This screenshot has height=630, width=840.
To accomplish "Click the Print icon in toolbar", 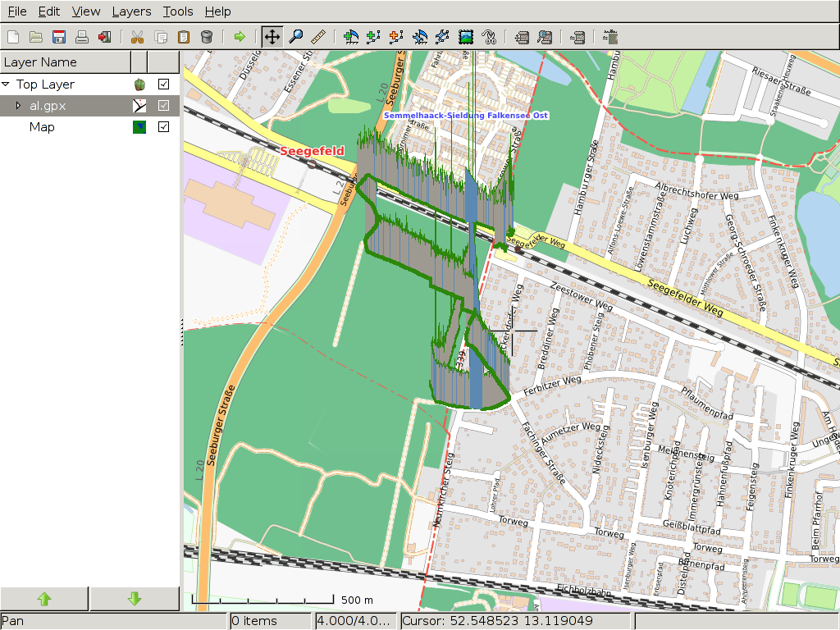I will pos(82,36).
